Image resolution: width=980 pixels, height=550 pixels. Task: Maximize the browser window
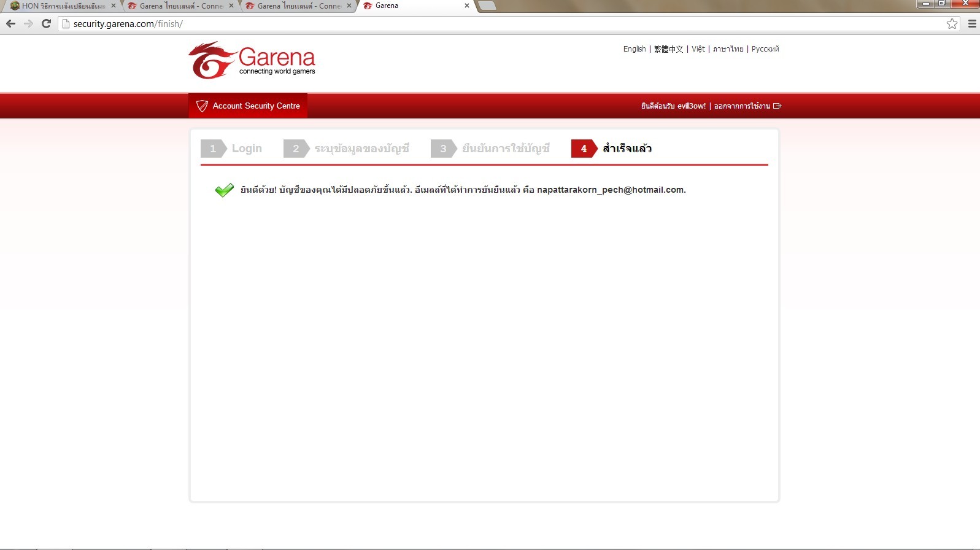pos(942,4)
